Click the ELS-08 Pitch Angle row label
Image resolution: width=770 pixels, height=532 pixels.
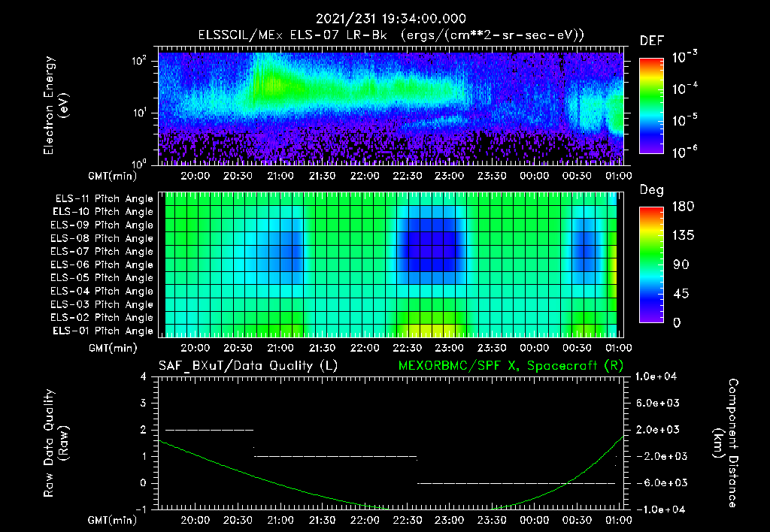102,238
